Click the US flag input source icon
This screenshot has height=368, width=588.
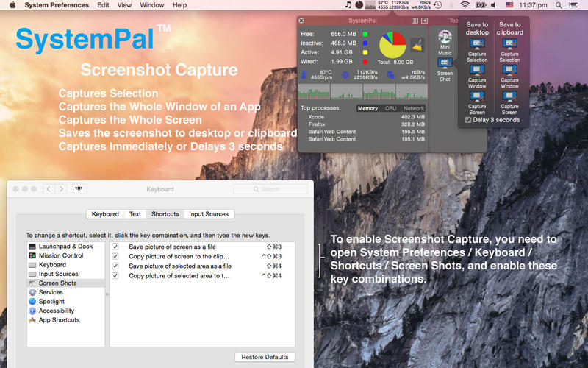pos(509,5)
